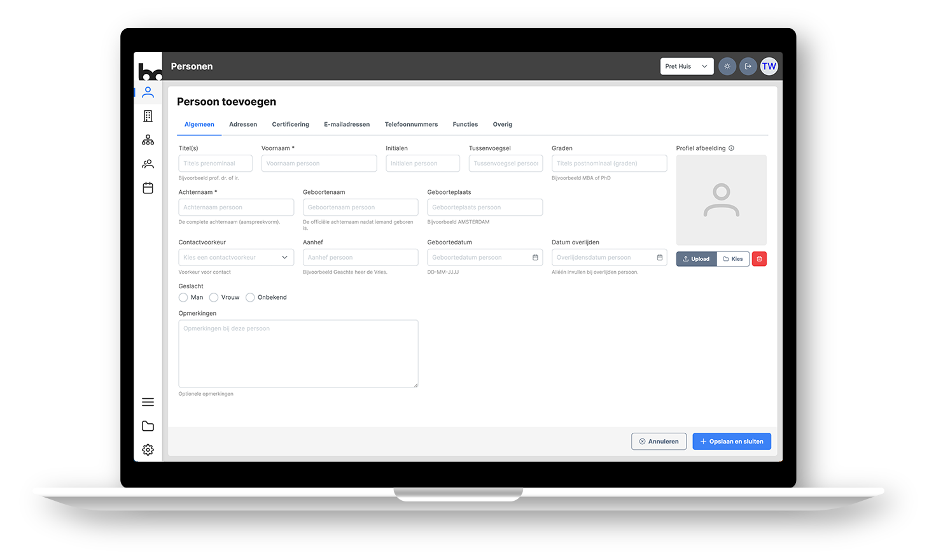Image resolution: width=929 pixels, height=560 pixels.
Task: Expand the Pret Huis organization selector
Action: pos(686,66)
